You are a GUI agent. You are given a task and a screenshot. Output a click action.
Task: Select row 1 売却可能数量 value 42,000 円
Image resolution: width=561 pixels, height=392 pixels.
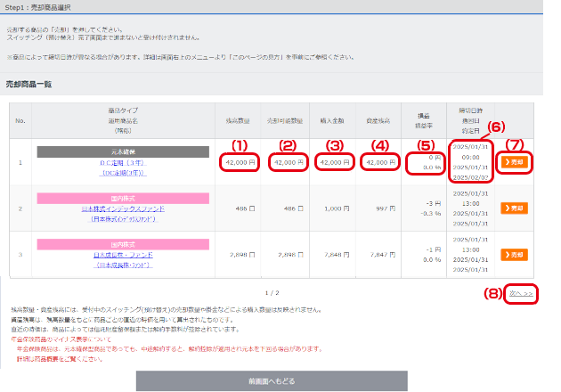tap(289, 162)
